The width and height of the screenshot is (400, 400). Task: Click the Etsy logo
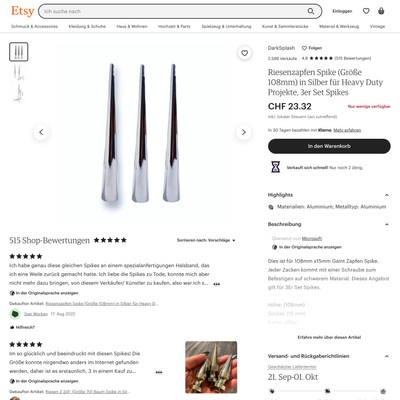pos(23,11)
